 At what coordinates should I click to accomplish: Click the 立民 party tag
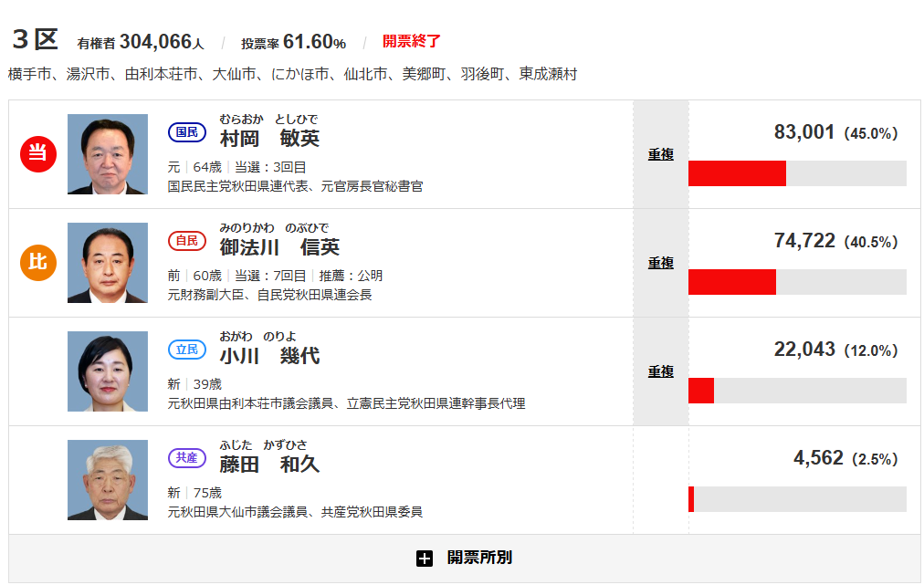pos(186,350)
